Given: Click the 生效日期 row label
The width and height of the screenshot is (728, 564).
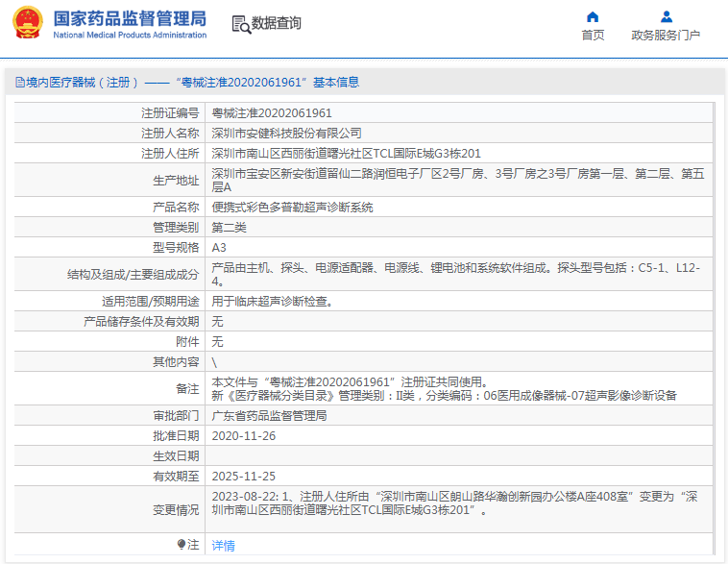Looking at the screenshot, I should (176, 456).
